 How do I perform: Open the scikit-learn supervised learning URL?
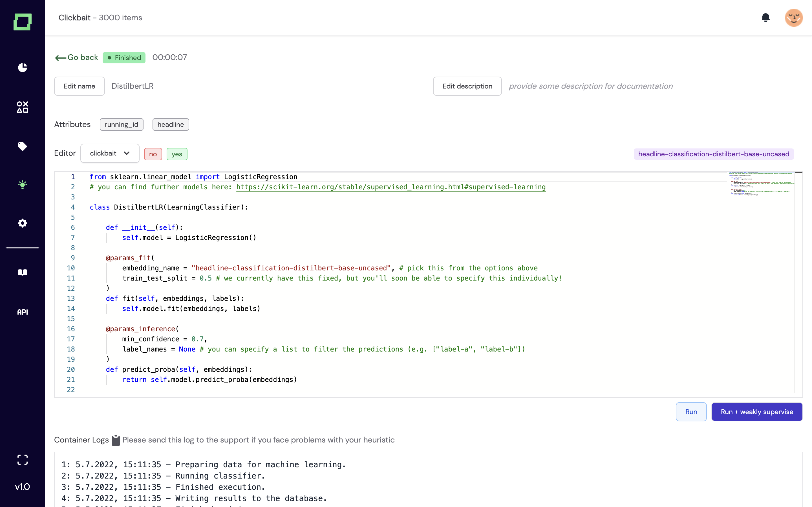(390, 187)
